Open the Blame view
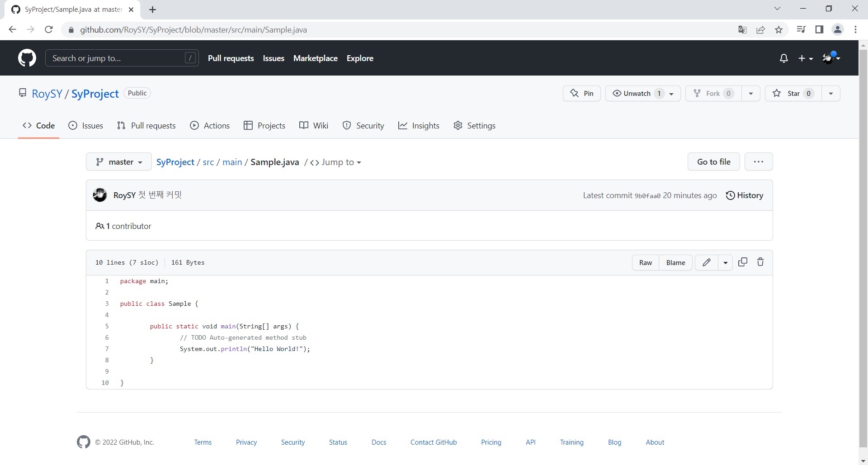Screen dimensions: 868x465 (x=675, y=263)
